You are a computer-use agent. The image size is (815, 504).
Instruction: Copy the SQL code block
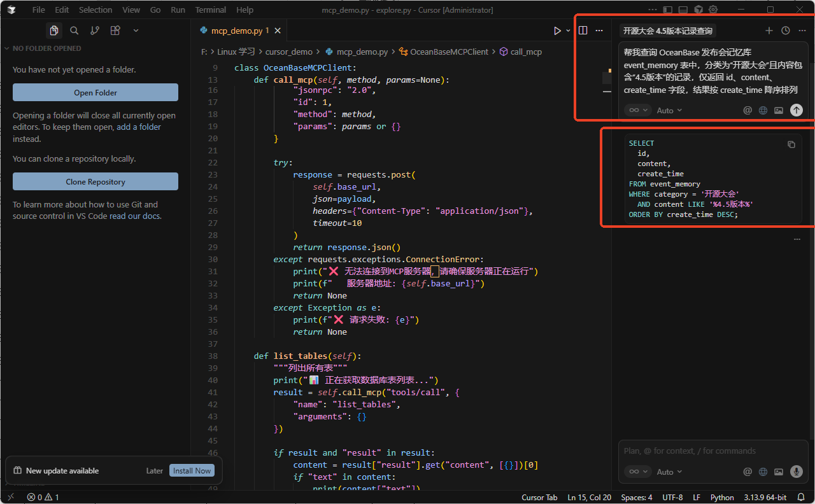pos(791,144)
